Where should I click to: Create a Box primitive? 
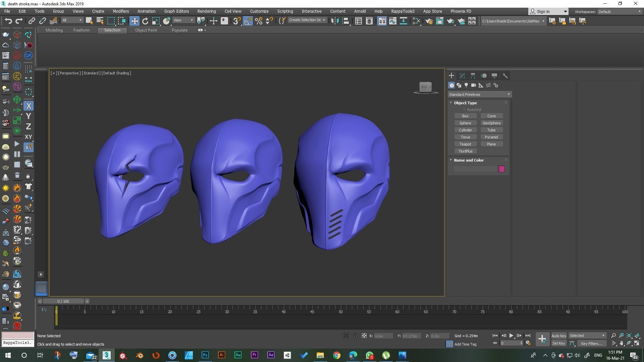pos(465,116)
